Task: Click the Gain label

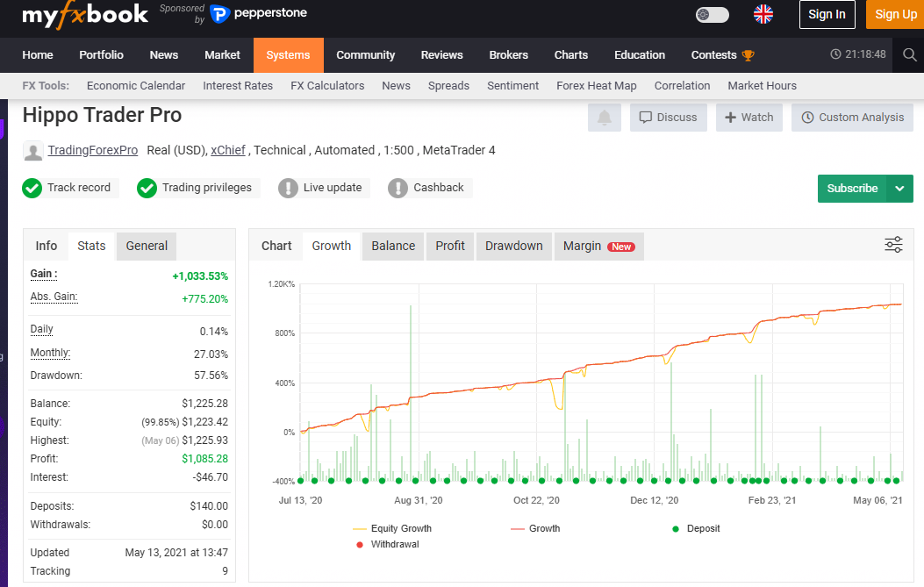Action: tap(44, 274)
